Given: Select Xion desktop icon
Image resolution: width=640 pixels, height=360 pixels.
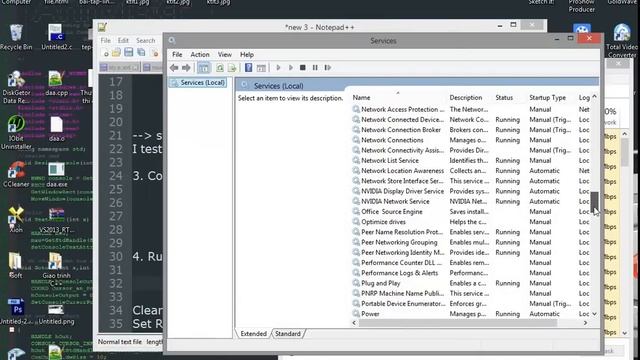Looking at the screenshot, I should tap(16, 220).
